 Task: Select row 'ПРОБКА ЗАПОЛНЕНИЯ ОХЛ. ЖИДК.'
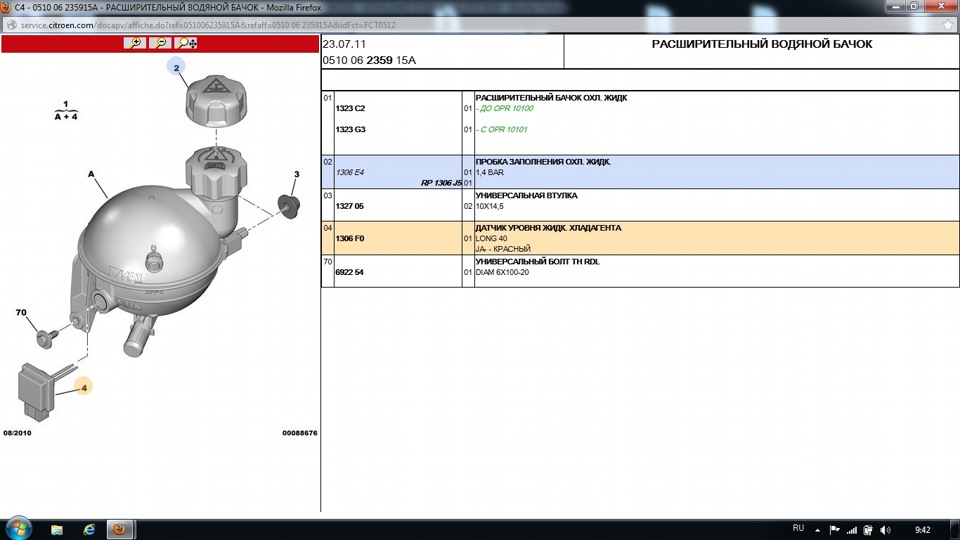(640, 172)
